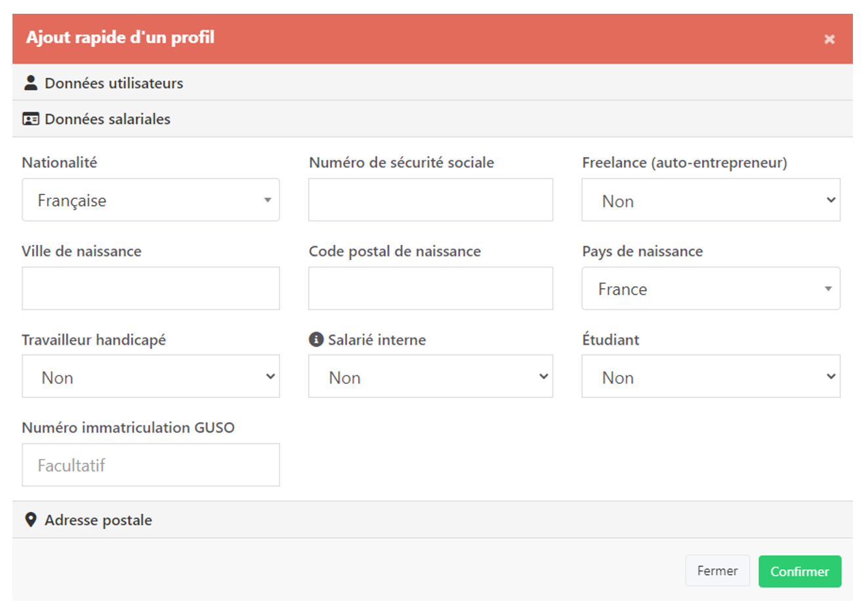
Task: Expand the Données utilisateurs section
Action: coord(114,83)
